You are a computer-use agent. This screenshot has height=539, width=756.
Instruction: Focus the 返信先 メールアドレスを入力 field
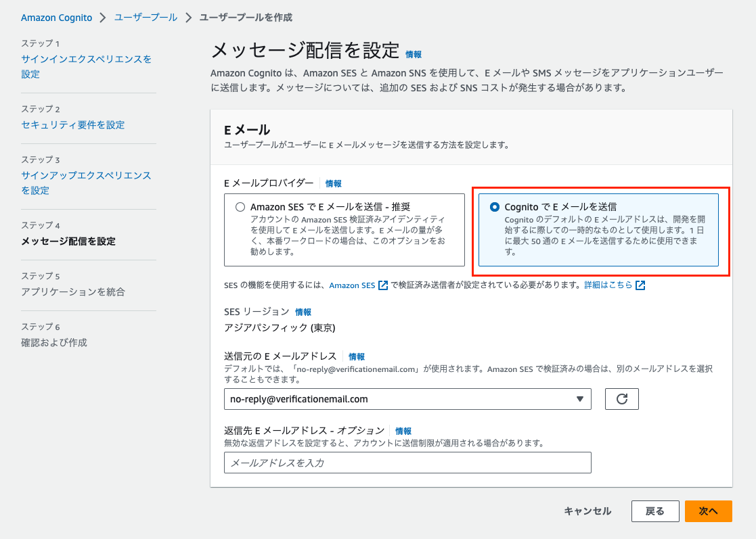tap(407, 463)
